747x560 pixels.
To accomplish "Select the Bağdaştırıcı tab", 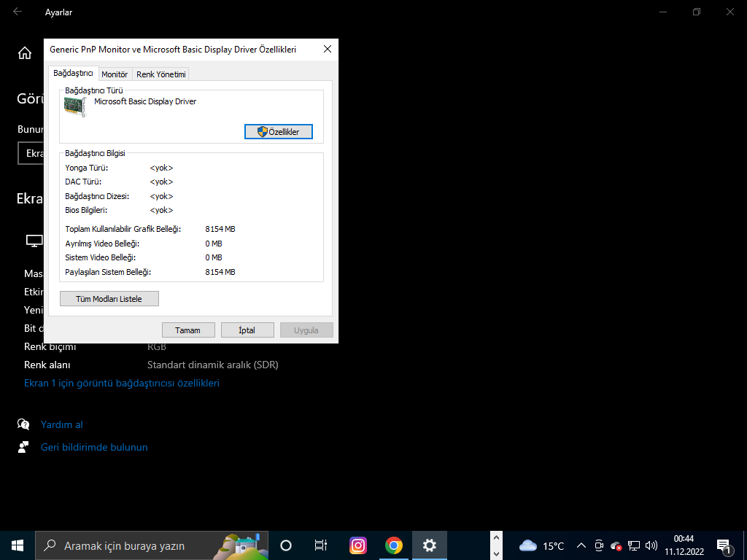I will point(73,74).
